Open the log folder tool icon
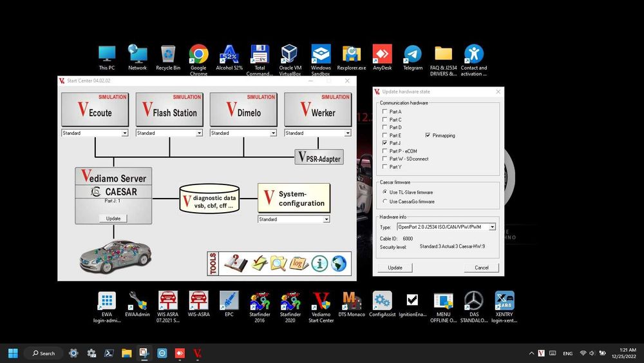The width and height of the screenshot is (644, 363). pos(299,263)
